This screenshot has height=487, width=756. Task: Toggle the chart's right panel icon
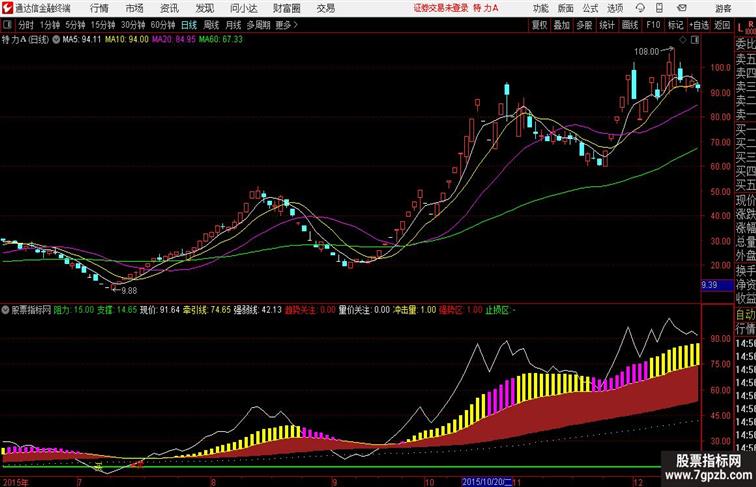(695, 40)
